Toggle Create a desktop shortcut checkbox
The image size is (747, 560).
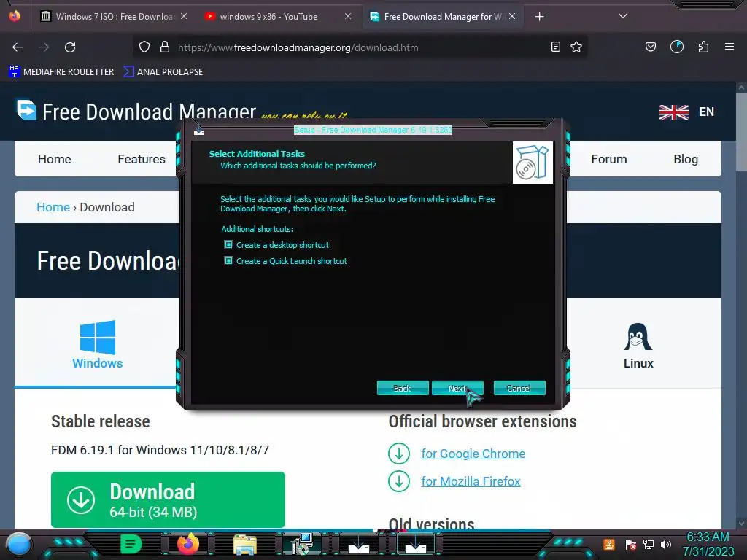pyautogui.click(x=228, y=245)
